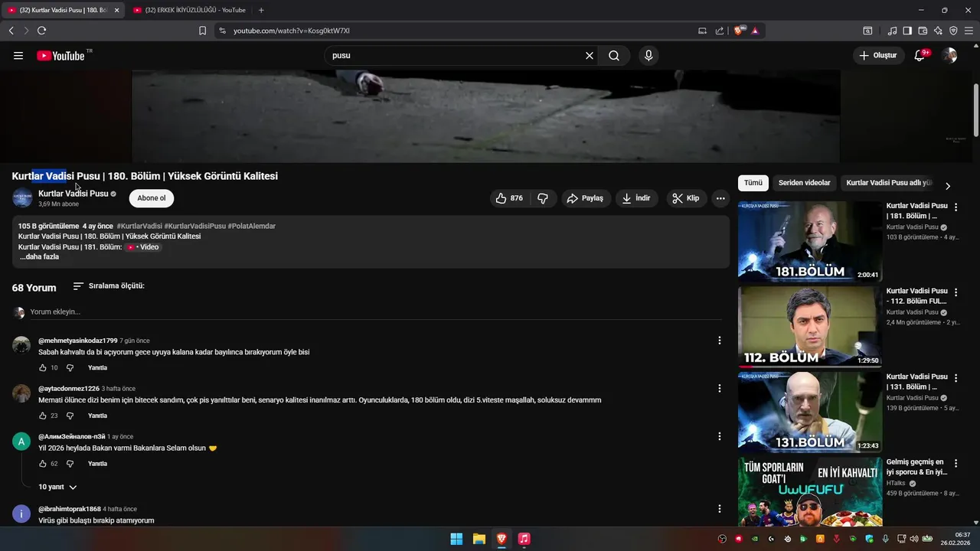
Task: Switch to ERKEK İKİYÜZLÜLÜĞÜ browser tab
Action: 189,10
